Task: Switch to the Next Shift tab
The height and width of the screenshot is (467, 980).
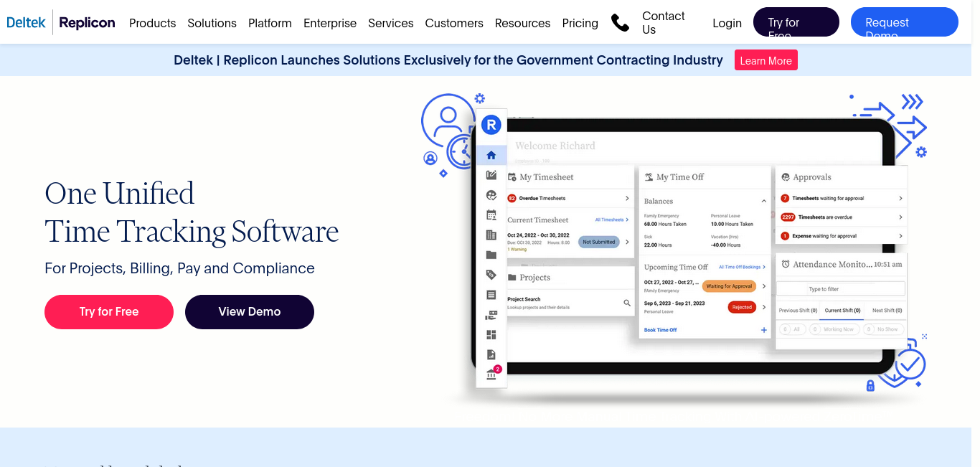Action: [887, 311]
